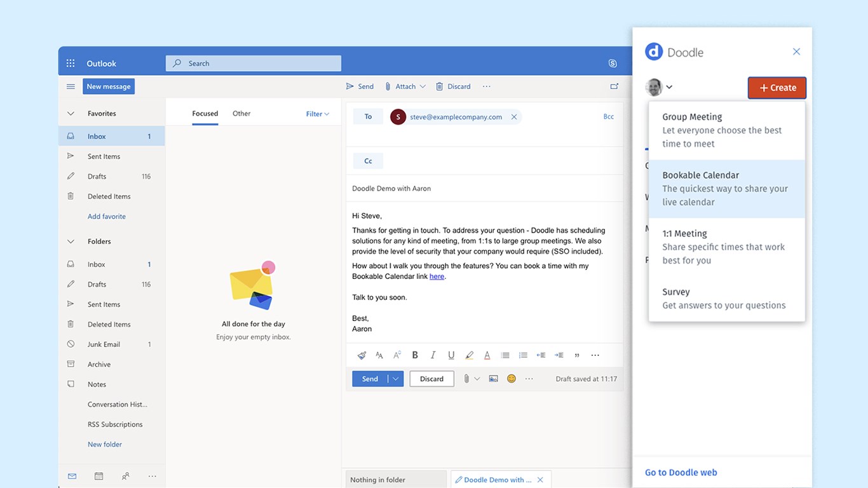Screen dimensions: 868x488
Task: Open the People module icon
Action: point(125,476)
